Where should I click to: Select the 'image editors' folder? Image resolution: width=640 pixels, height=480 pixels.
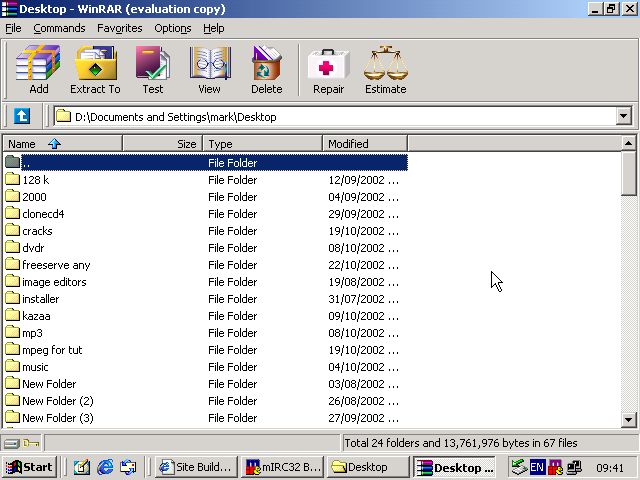point(54,282)
